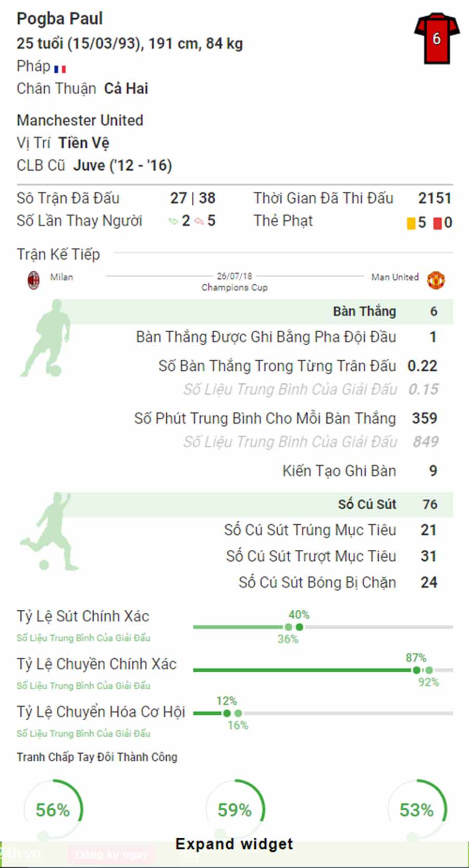Click the Pogba Paul player name

[60, 19]
